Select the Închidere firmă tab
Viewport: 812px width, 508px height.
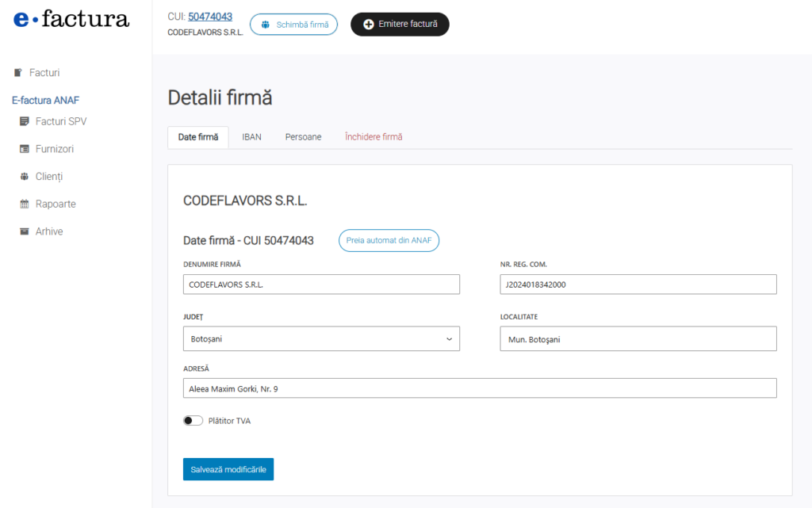[x=373, y=137]
